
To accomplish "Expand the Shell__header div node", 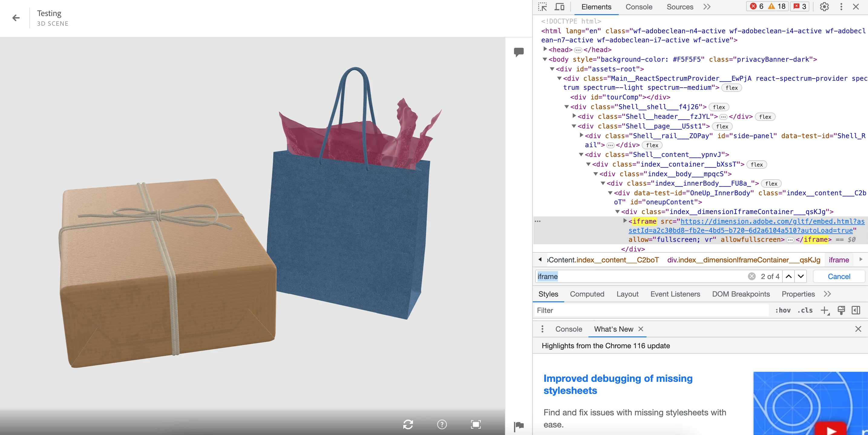I will tap(574, 116).
